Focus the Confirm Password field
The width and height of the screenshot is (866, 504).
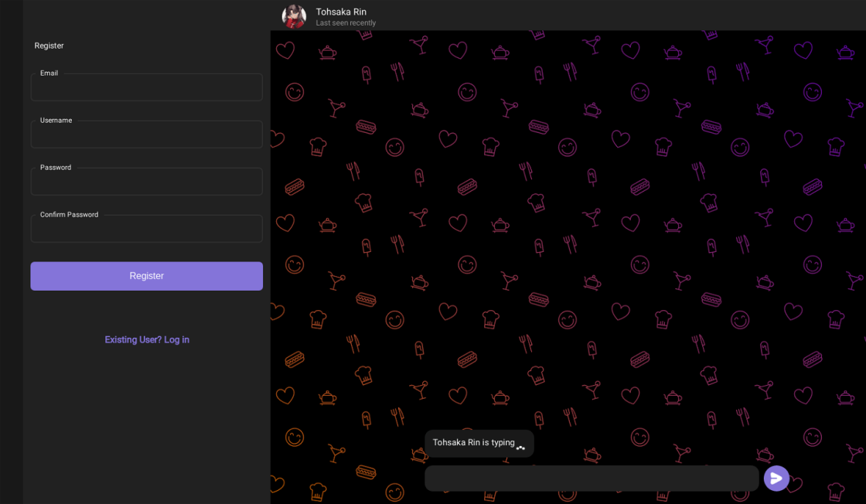146,230
